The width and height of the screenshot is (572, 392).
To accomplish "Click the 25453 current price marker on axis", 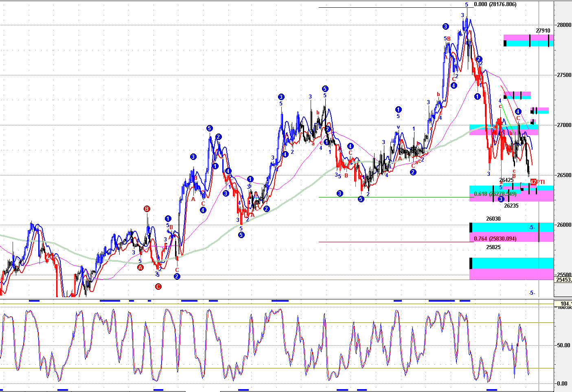I will [x=563, y=280].
